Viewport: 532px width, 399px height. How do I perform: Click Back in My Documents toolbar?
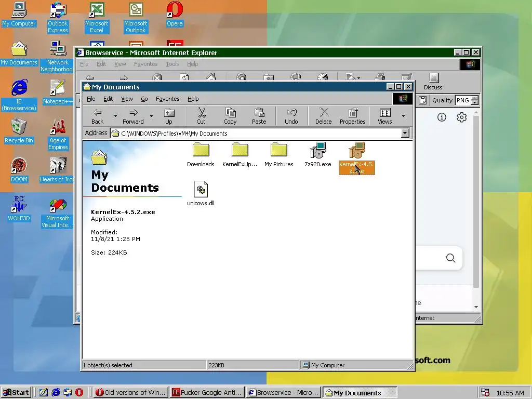97,116
